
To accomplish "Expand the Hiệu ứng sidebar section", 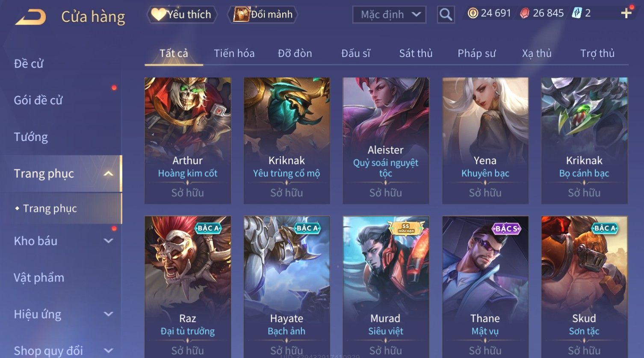I will point(109,314).
